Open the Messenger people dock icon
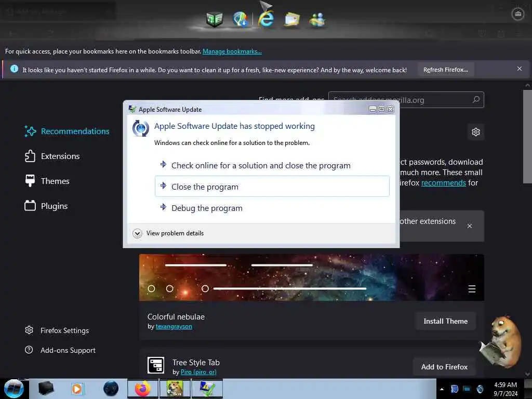Image resolution: width=532 pixels, height=399 pixels. [x=317, y=20]
